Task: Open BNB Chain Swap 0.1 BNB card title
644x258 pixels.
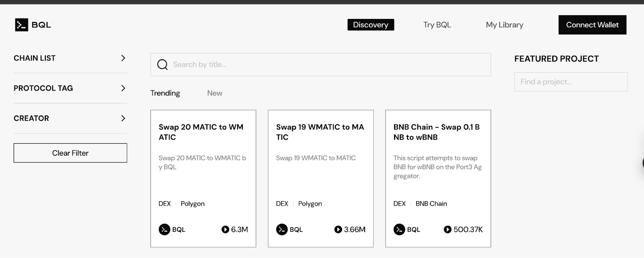Action: [x=437, y=132]
